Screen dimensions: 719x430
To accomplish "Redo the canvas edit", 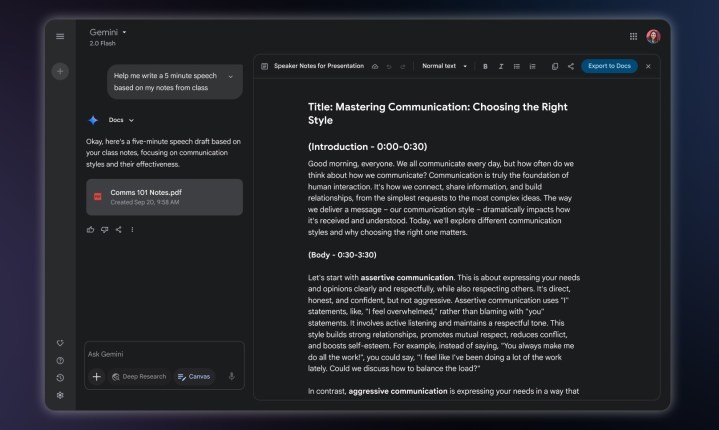I will (x=403, y=67).
